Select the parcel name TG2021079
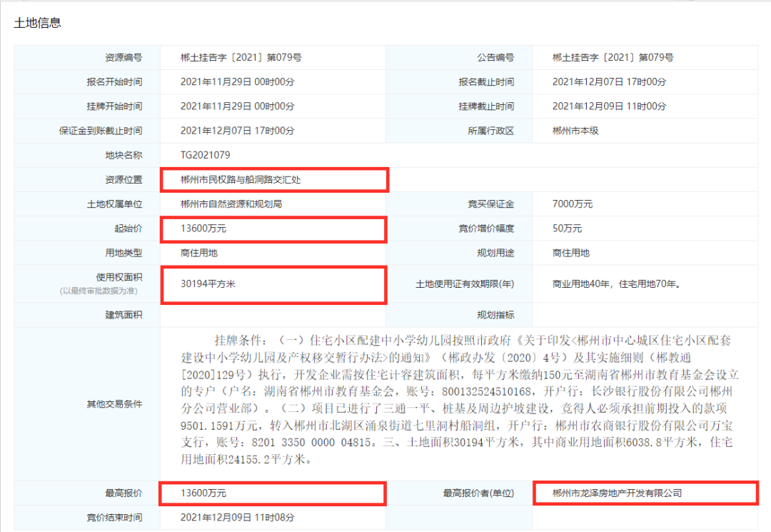771x532 pixels. point(205,156)
